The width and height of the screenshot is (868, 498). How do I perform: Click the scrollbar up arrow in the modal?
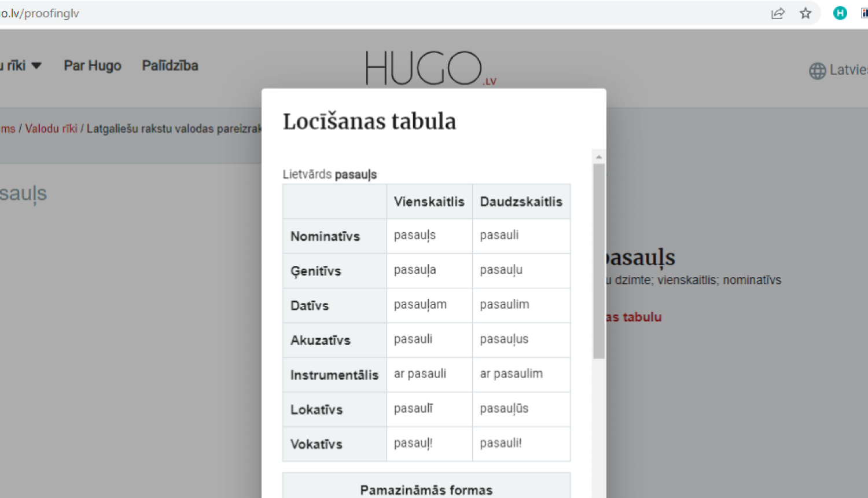pyautogui.click(x=598, y=155)
